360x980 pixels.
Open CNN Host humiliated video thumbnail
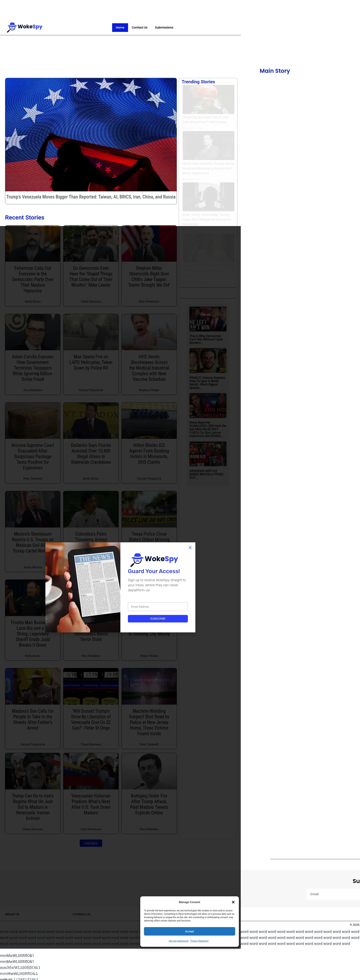(208, 406)
